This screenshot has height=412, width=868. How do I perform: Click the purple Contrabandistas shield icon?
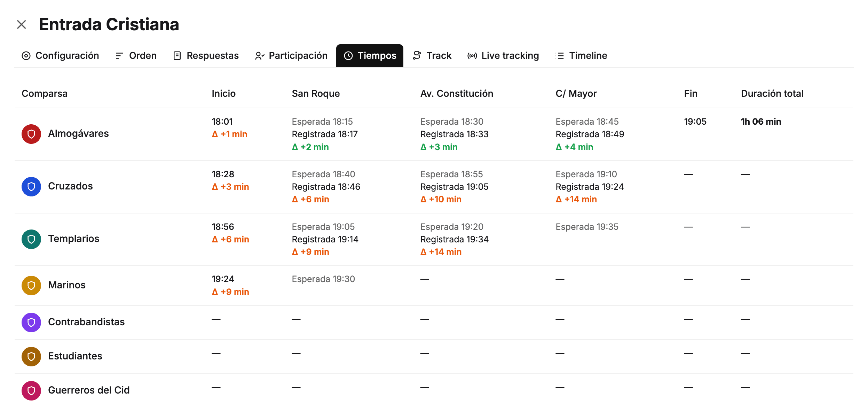31,322
